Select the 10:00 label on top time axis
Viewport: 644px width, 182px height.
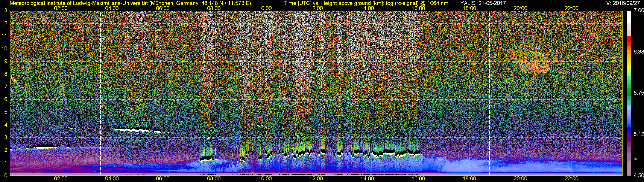coord(265,8)
